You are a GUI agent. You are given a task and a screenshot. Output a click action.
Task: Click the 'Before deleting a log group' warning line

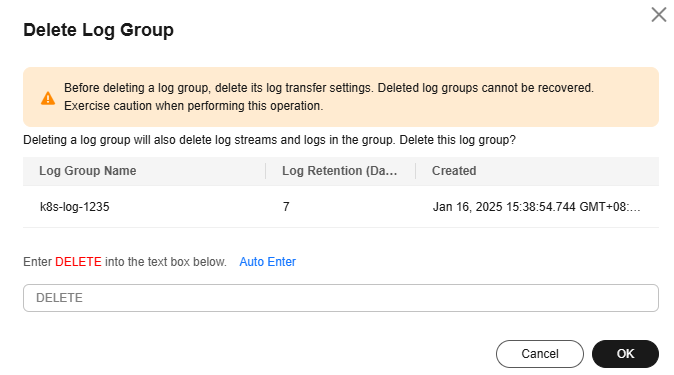329,88
